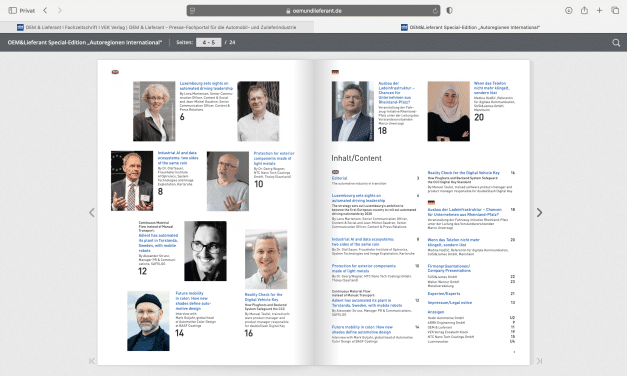Open Impressum/Legal notice entry

point(449,303)
